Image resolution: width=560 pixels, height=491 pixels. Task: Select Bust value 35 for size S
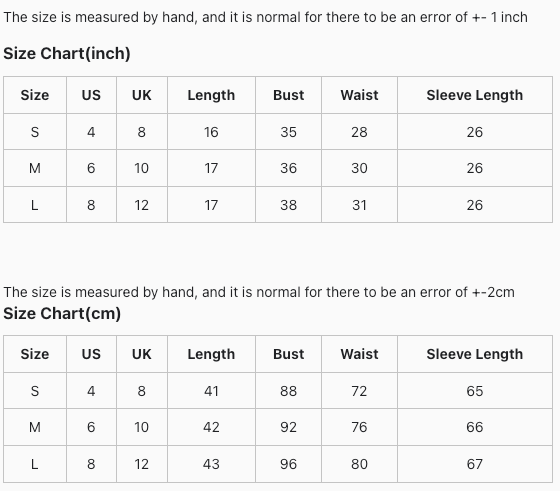coord(289,132)
